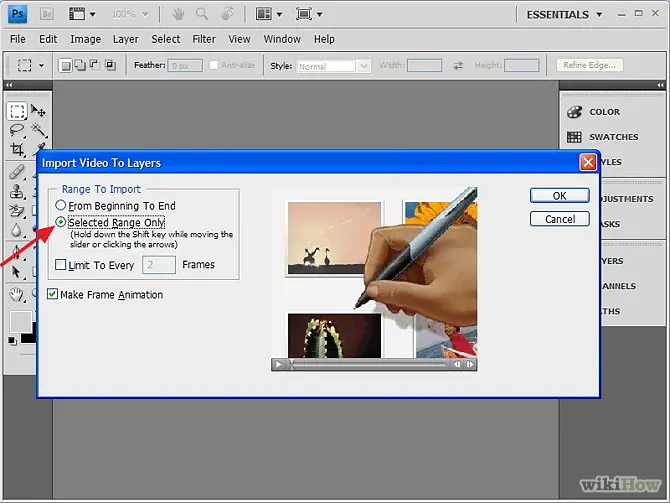Viewport: 670px width, 503px height.
Task: Open the View menu
Action: (x=239, y=39)
